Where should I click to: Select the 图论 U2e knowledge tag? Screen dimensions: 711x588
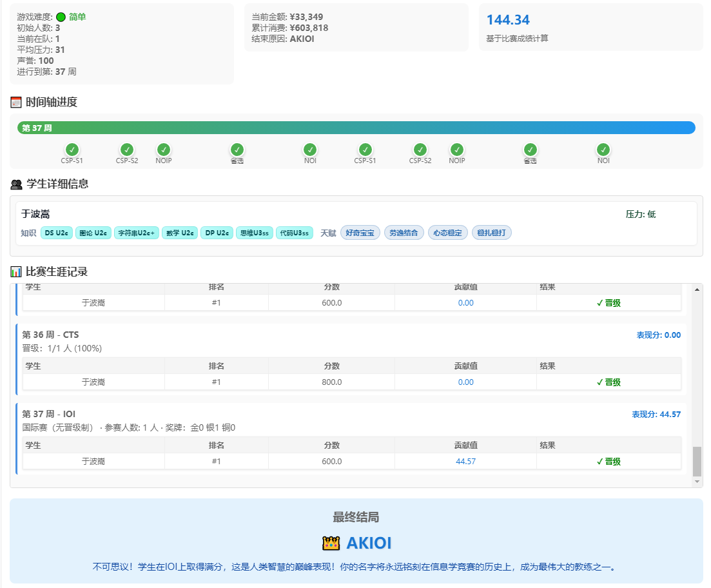[x=93, y=233]
